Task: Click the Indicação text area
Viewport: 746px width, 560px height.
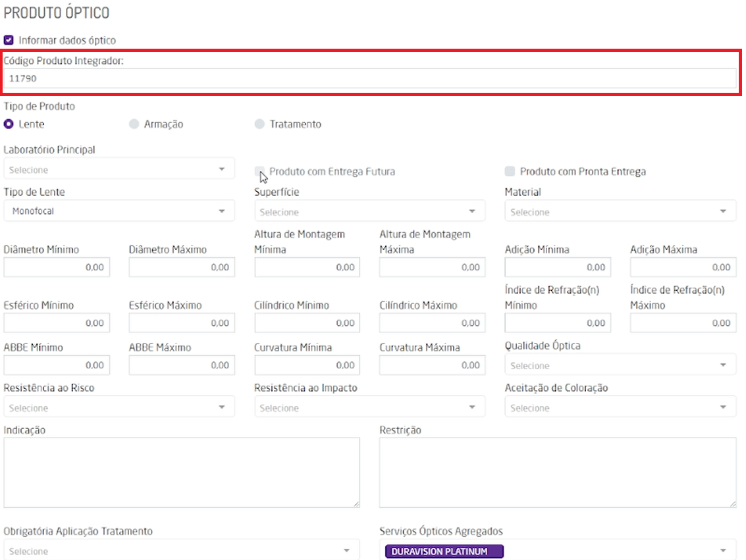Action: pyautogui.click(x=182, y=472)
